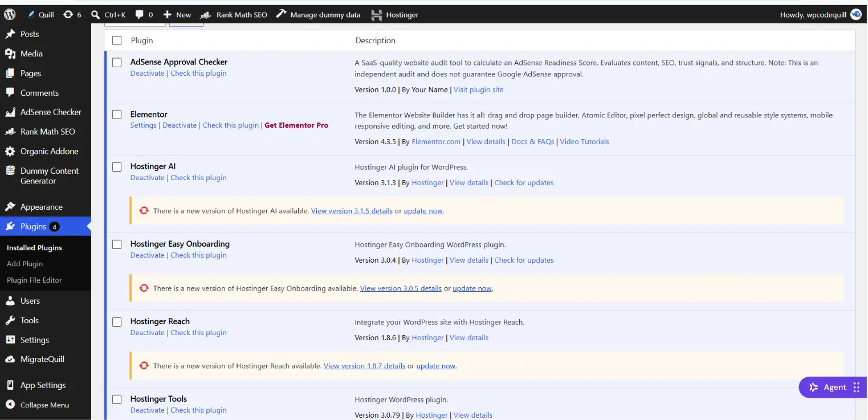Screen dimensions: 868x420
Task: Click Manage dummy data in admin bar
Action: click(318, 14)
